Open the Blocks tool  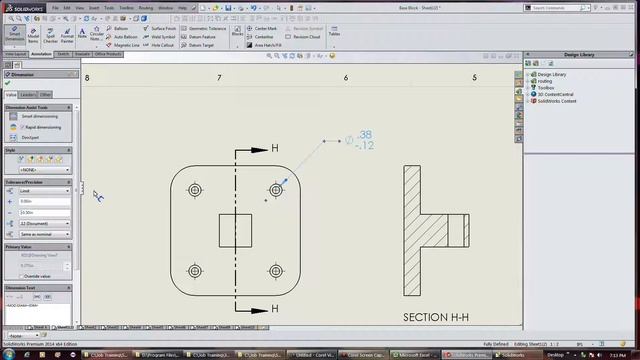pyautogui.click(x=237, y=31)
